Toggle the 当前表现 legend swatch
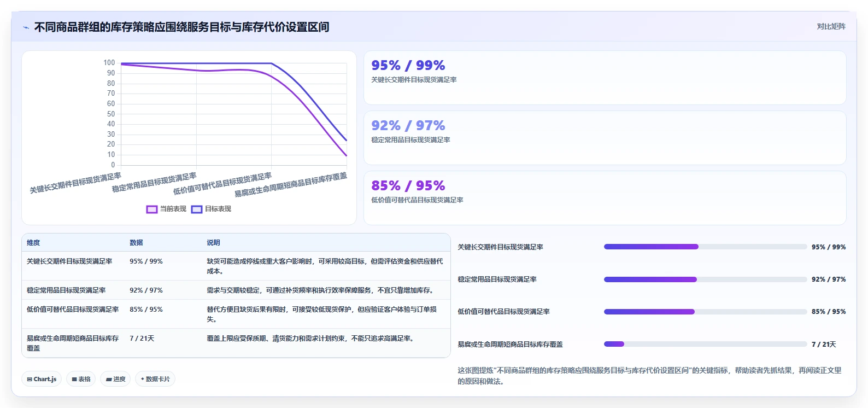The image size is (868, 408). [x=152, y=209]
